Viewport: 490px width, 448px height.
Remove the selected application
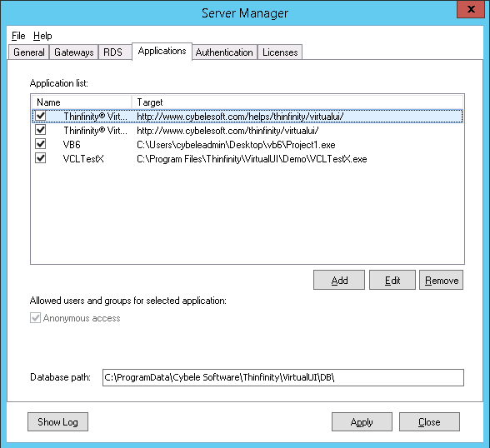click(x=442, y=280)
